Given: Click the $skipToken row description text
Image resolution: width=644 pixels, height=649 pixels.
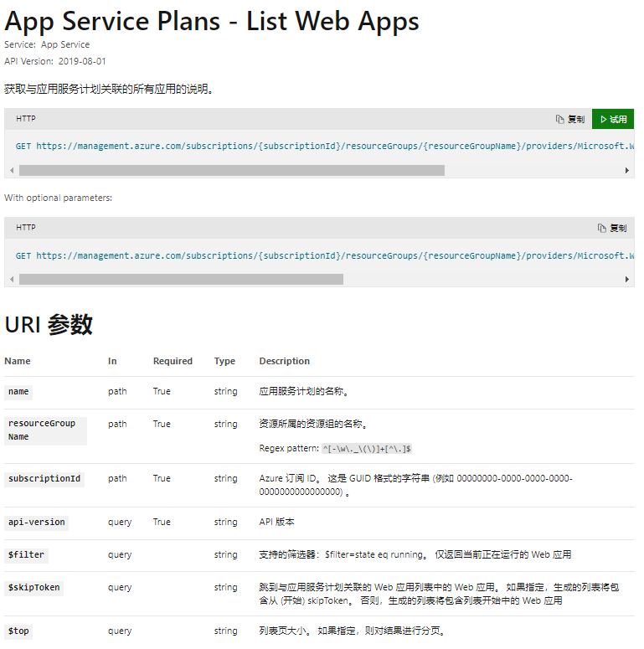Looking at the screenshot, I should (439, 594).
